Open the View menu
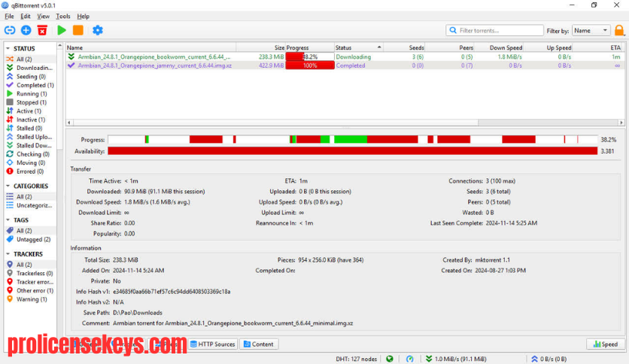 (43, 16)
